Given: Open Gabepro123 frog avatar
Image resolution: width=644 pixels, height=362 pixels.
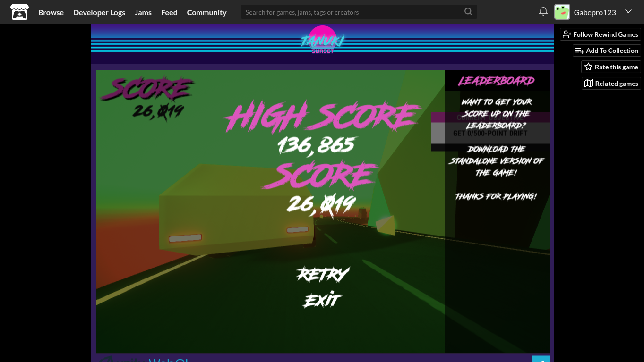Looking at the screenshot, I should click(x=562, y=12).
